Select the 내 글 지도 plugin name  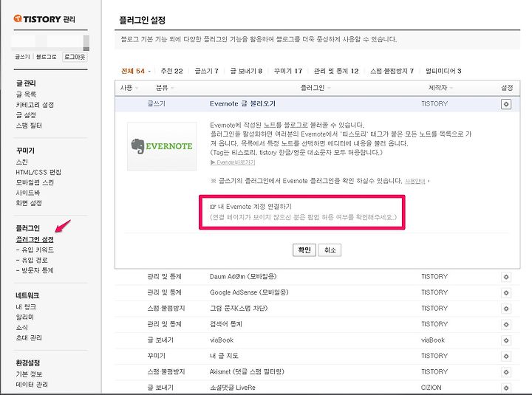click(224, 356)
